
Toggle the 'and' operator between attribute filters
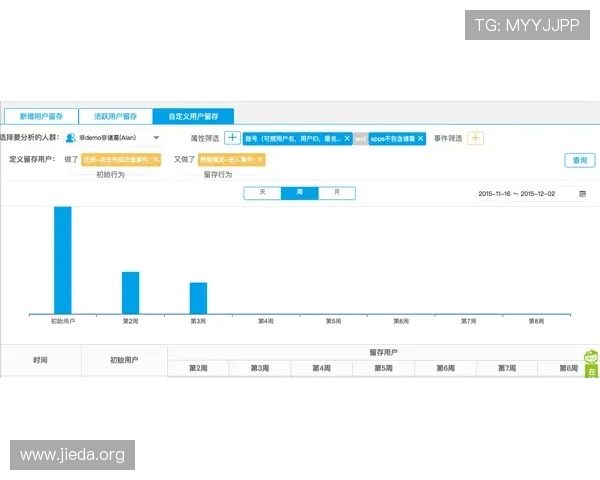point(359,139)
